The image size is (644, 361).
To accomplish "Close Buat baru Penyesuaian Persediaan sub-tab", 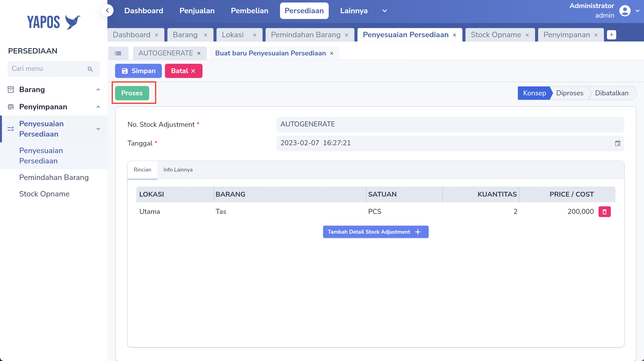I will click(332, 53).
